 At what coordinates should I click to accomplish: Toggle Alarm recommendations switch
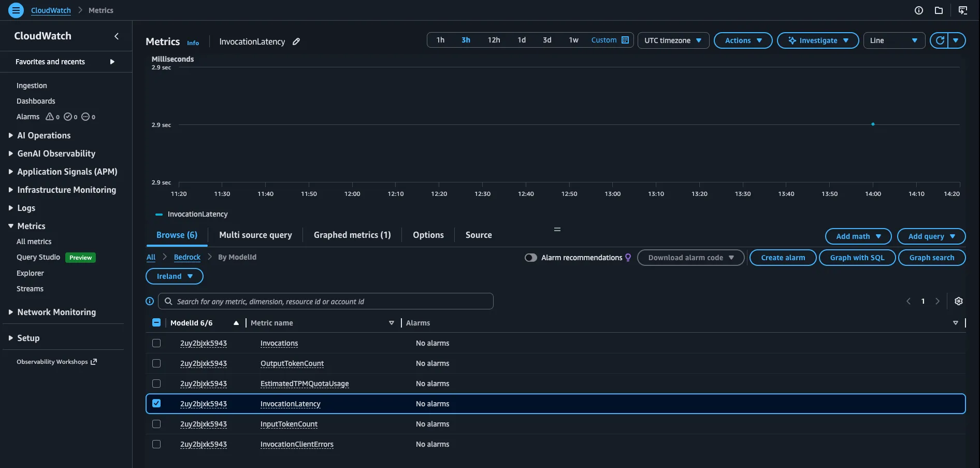(x=531, y=258)
